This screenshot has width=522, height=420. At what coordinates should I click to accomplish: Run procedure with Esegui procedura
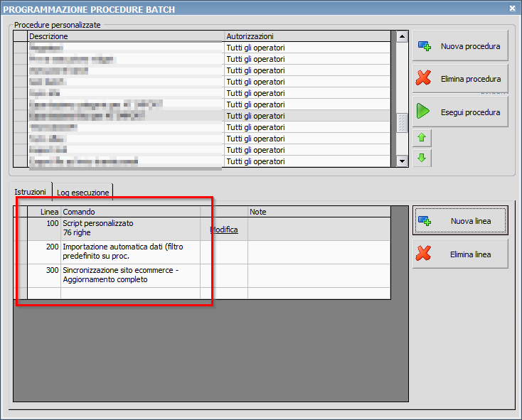pos(460,112)
